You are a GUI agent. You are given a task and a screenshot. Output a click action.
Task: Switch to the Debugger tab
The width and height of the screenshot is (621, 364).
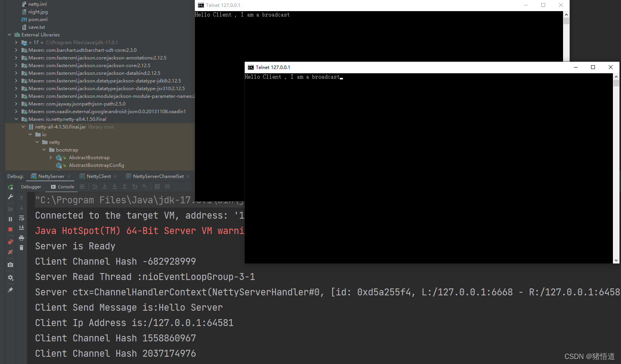pyautogui.click(x=31, y=187)
